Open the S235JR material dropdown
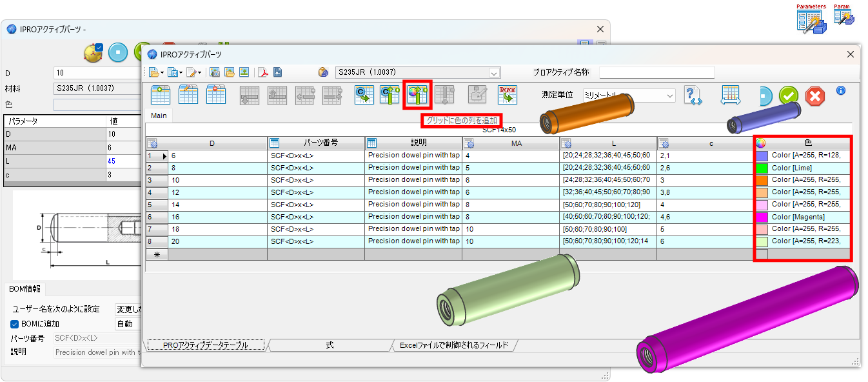The height and width of the screenshot is (382, 868). (493, 73)
